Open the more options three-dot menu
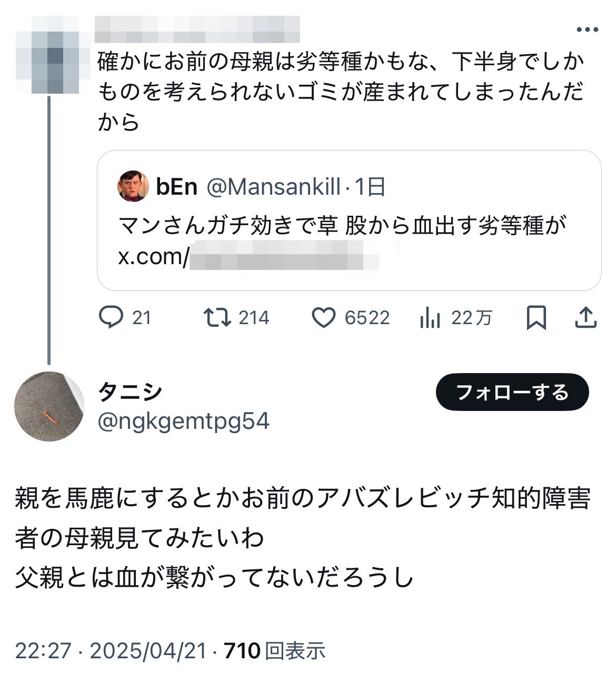 (x=587, y=30)
